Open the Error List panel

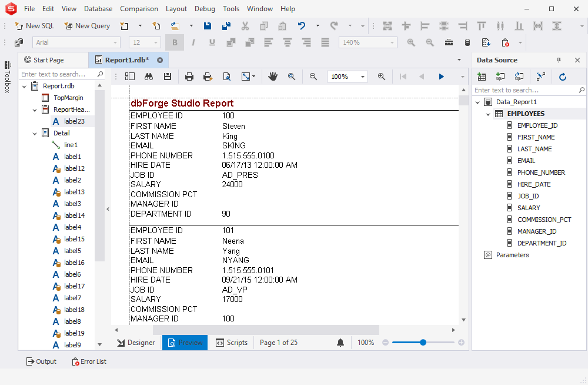point(89,361)
